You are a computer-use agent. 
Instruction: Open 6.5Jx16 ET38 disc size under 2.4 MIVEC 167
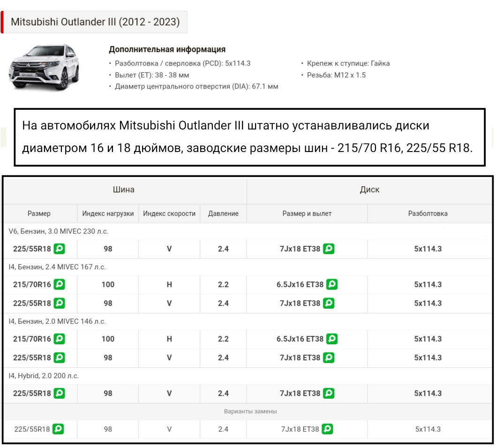coord(300,284)
